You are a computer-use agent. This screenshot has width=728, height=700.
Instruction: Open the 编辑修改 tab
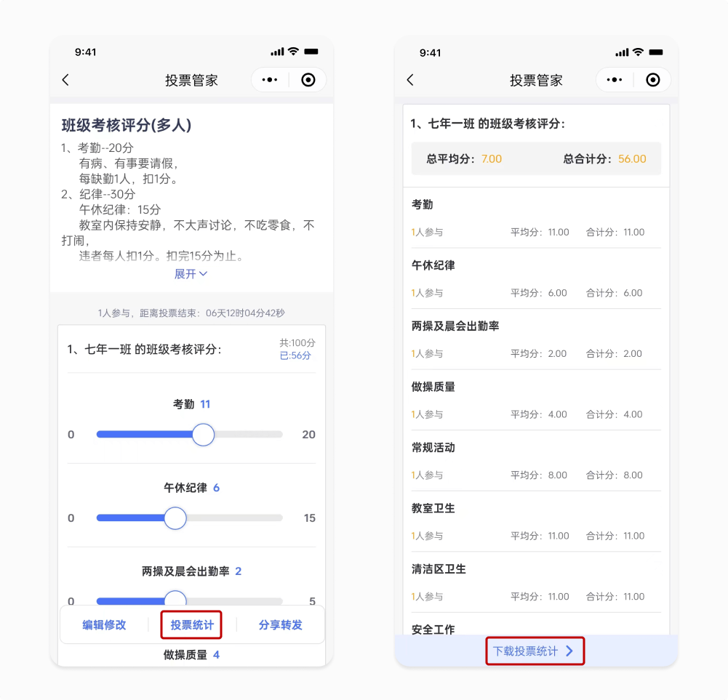tap(104, 625)
